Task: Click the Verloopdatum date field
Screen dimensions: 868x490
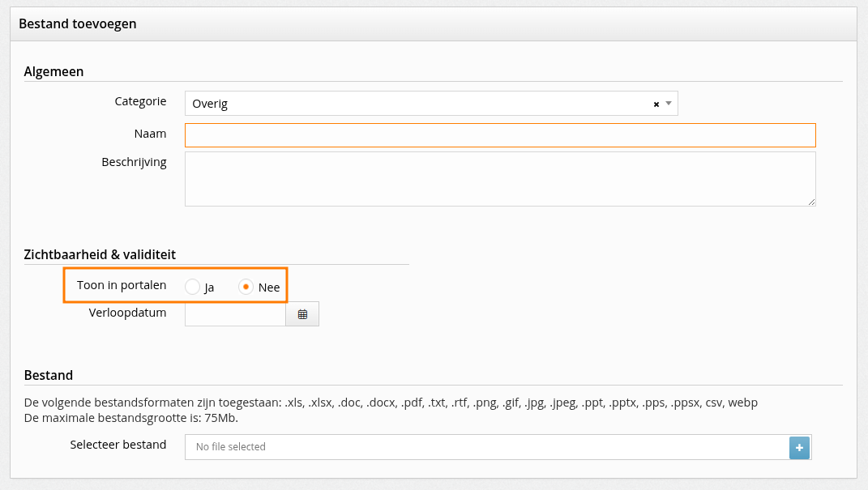Action: coord(235,314)
